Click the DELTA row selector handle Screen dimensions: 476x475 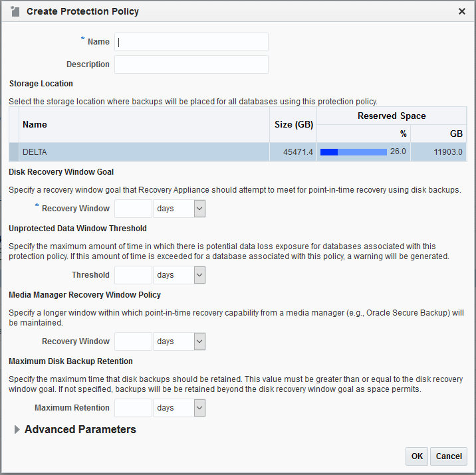tap(14, 151)
